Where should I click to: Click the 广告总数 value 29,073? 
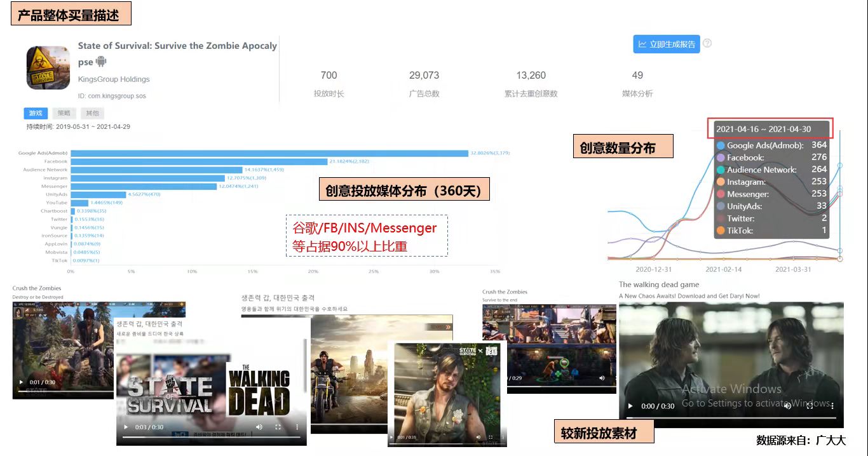tap(424, 76)
